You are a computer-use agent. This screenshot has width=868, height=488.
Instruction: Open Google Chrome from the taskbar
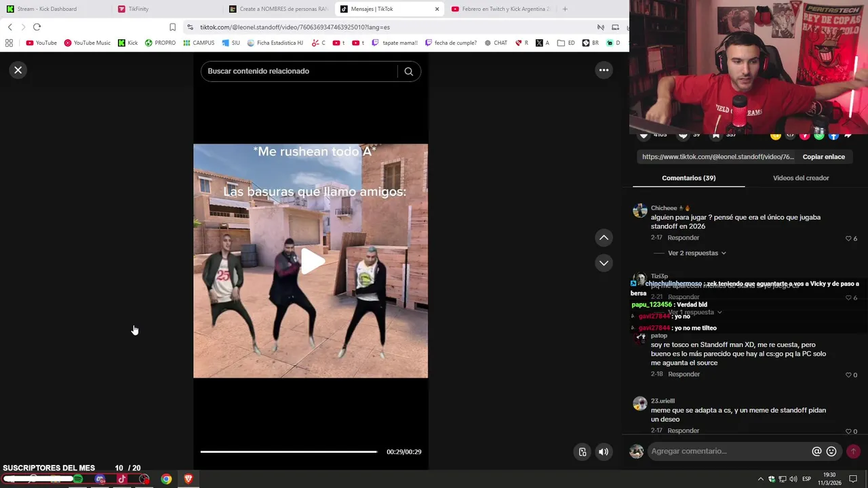click(166, 479)
